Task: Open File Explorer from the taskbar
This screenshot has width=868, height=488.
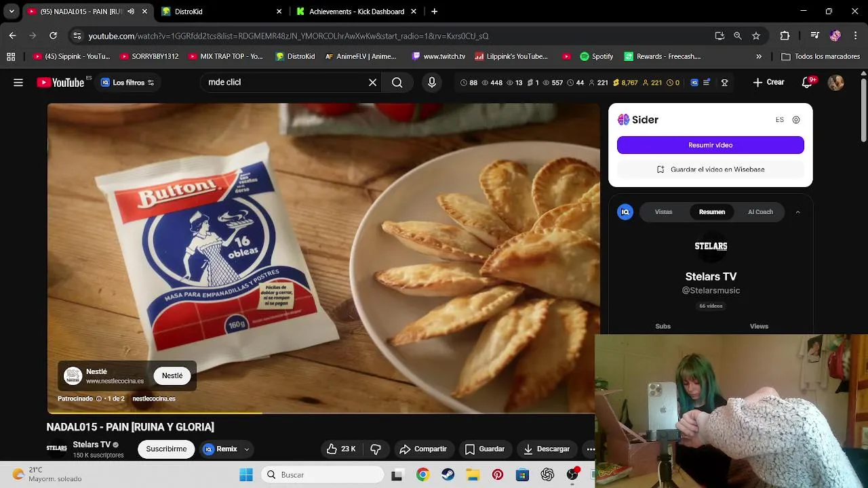Action: click(x=473, y=474)
